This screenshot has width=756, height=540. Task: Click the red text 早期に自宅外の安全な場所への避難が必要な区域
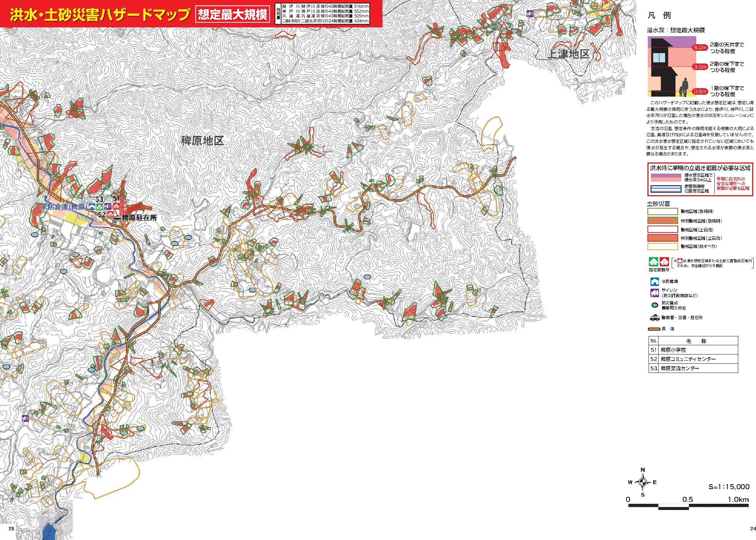coord(733,184)
